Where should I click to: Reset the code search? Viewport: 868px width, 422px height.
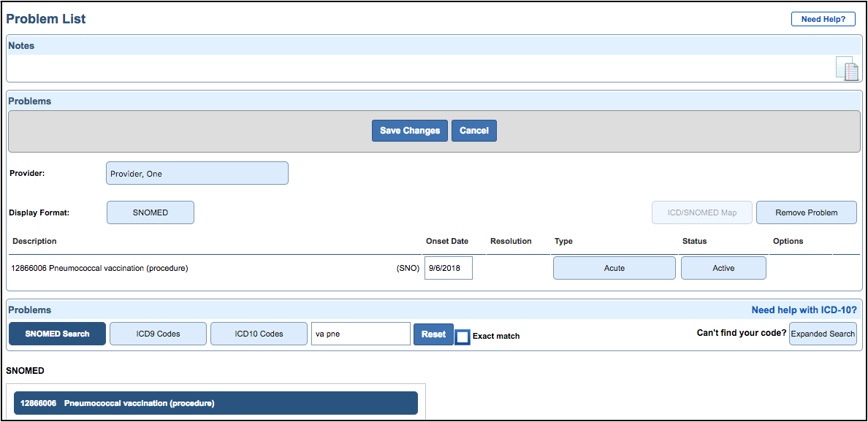coord(433,334)
